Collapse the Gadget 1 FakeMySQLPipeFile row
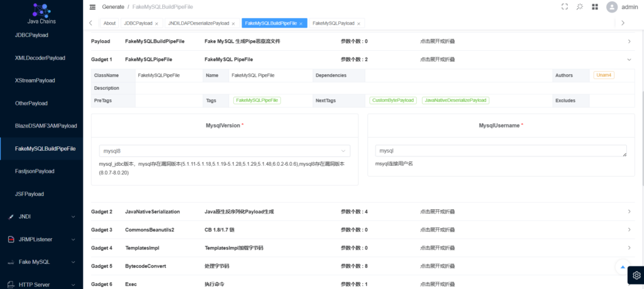Viewport: 644px width, 289px height. pos(629,59)
